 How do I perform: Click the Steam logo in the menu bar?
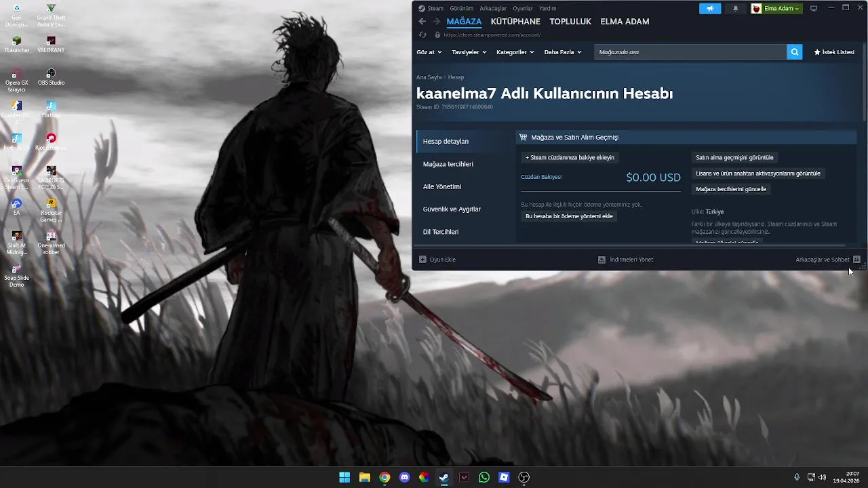click(x=421, y=8)
